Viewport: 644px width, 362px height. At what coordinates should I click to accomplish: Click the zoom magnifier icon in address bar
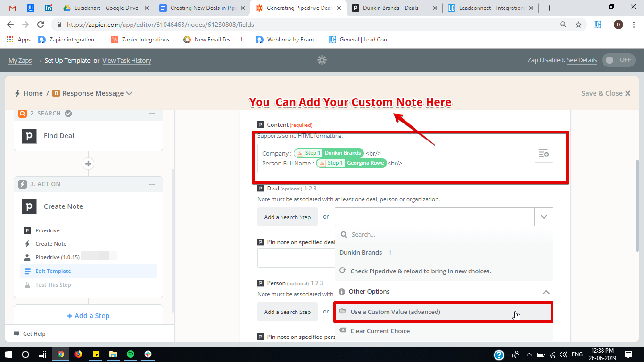point(563,25)
